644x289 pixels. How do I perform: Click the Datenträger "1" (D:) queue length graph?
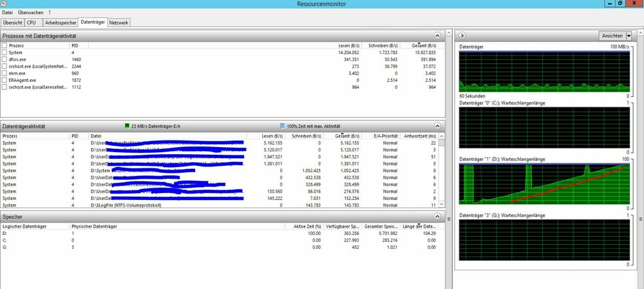[544, 187]
